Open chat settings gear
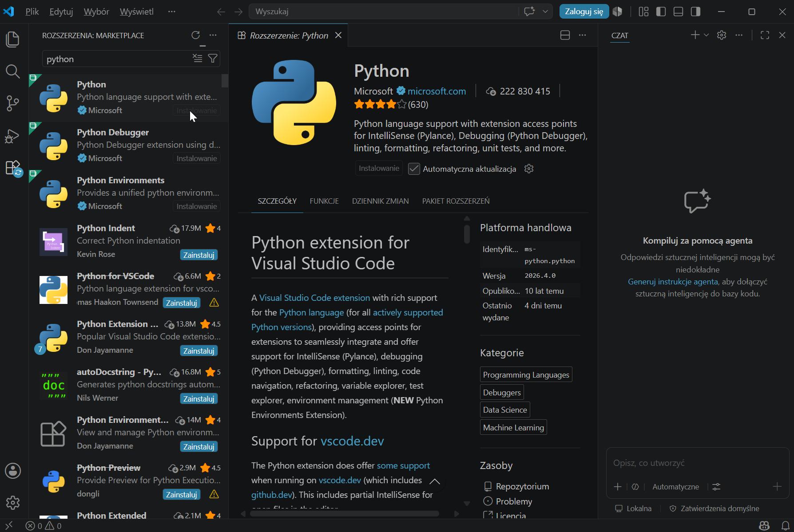The image size is (794, 532). tap(722, 35)
